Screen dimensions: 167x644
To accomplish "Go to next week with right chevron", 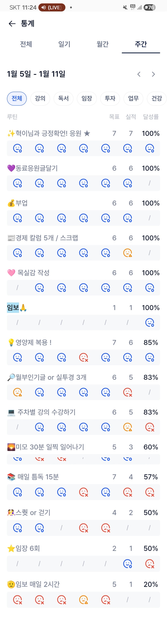I will [x=153, y=74].
